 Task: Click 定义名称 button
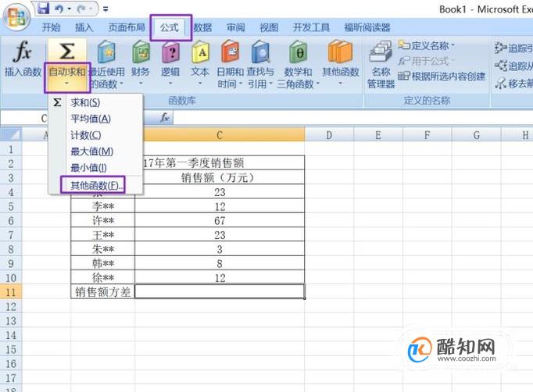pos(426,45)
